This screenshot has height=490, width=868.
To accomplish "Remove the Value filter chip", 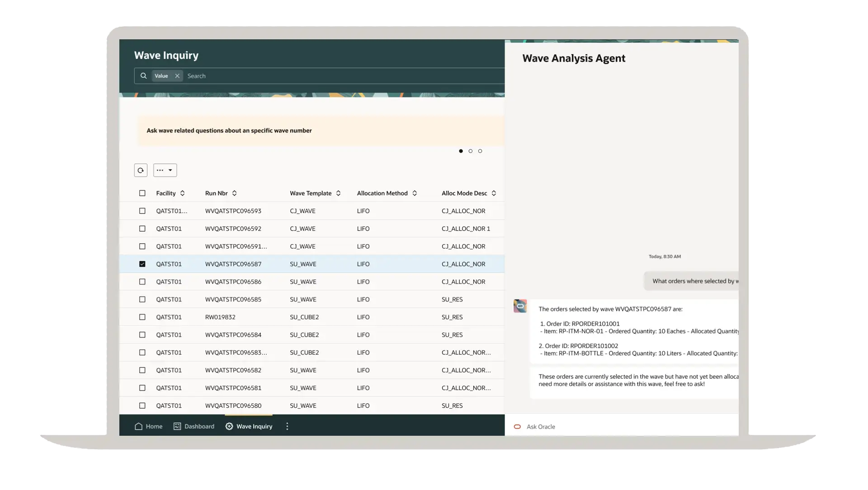I will (x=177, y=76).
